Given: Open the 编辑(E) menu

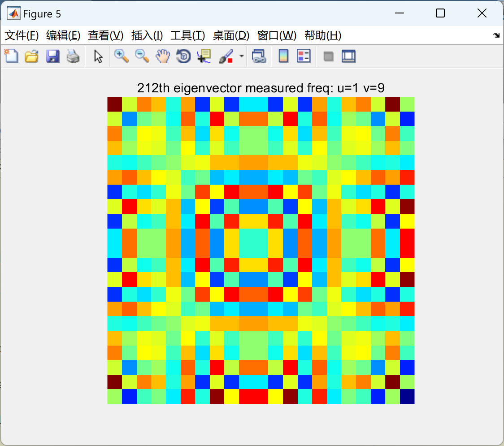Looking at the screenshot, I should (x=63, y=35).
